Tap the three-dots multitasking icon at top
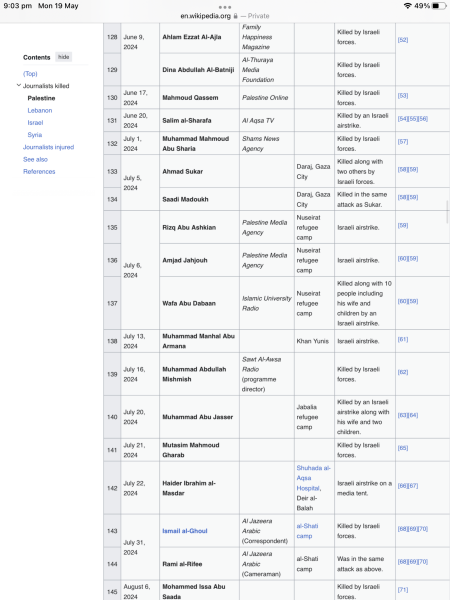The width and height of the screenshot is (450, 600). (x=225, y=7)
